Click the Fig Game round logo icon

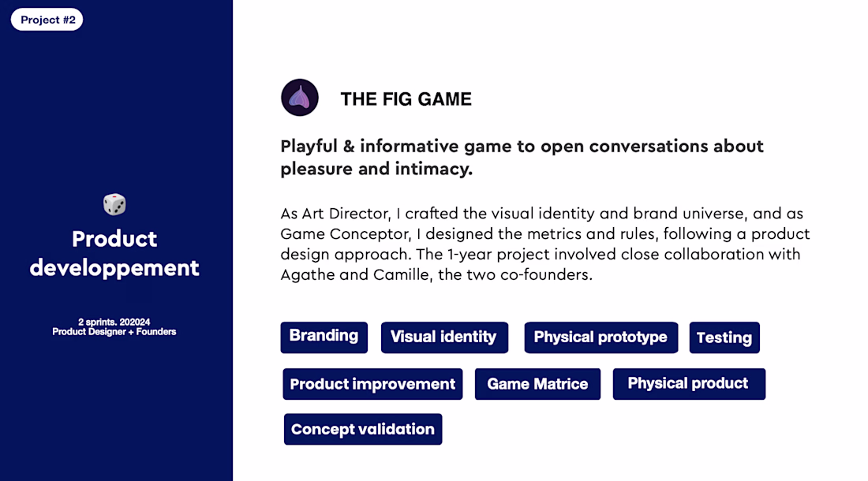pos(300,97)
